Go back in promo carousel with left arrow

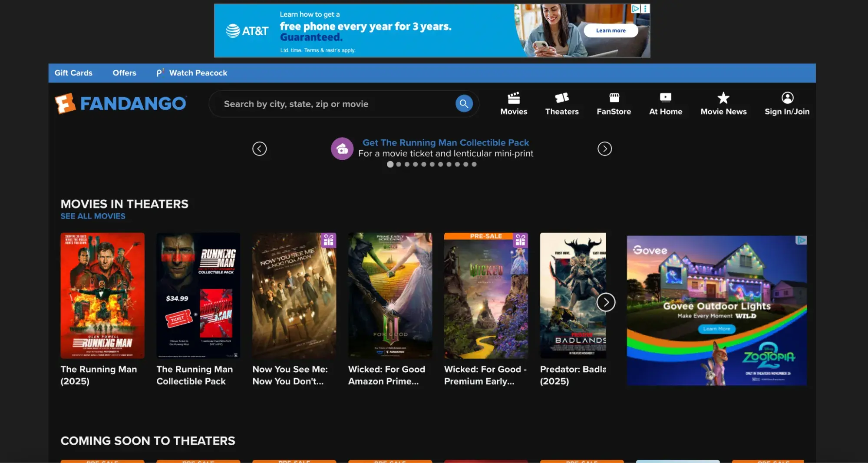pos(259,149)
